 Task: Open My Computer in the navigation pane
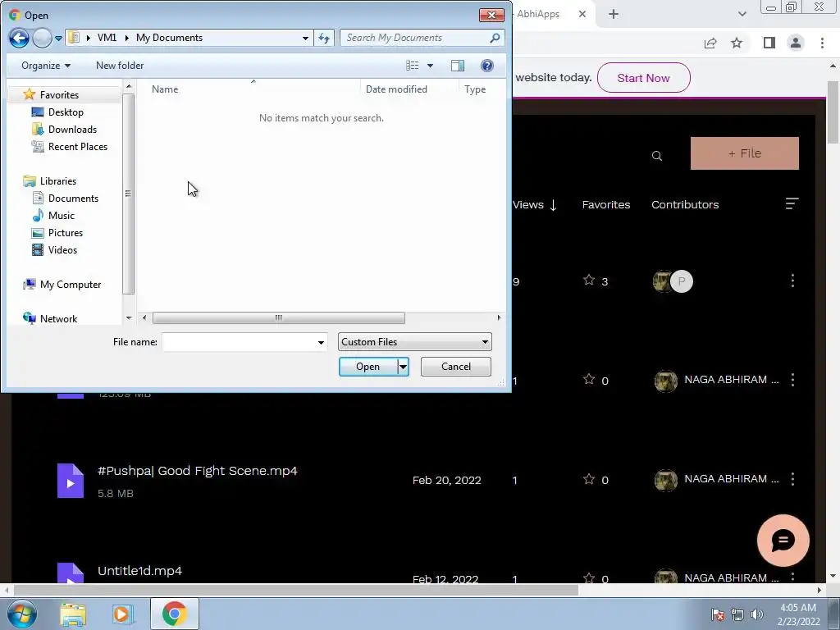pos(71,285)
